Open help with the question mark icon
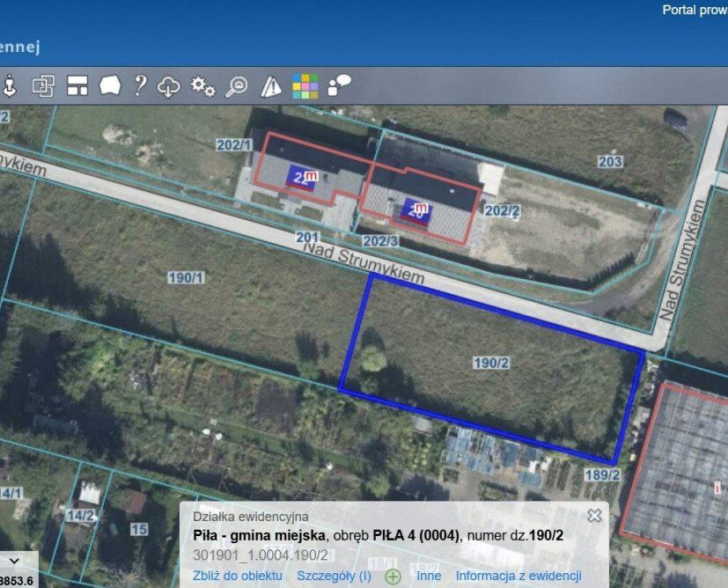The image size is (728, 588). click(x=139, y=85)
